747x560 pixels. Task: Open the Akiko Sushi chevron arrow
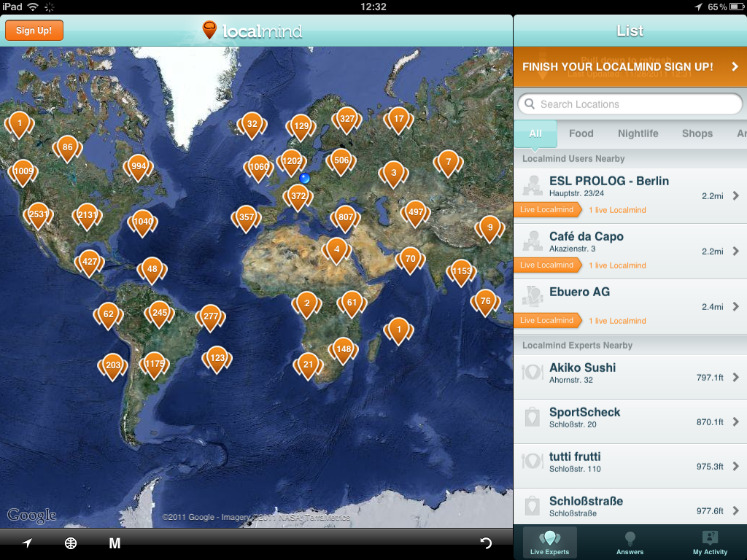(735, 377)
